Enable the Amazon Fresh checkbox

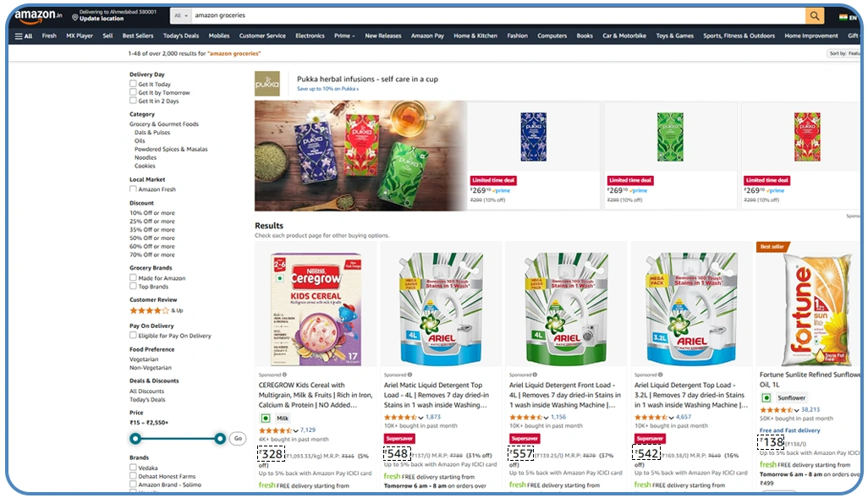pyautogui.click(x=133, y=189)
